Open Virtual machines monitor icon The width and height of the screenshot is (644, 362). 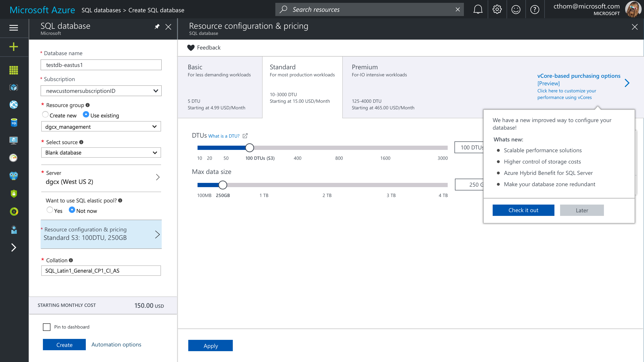[14, 140]
